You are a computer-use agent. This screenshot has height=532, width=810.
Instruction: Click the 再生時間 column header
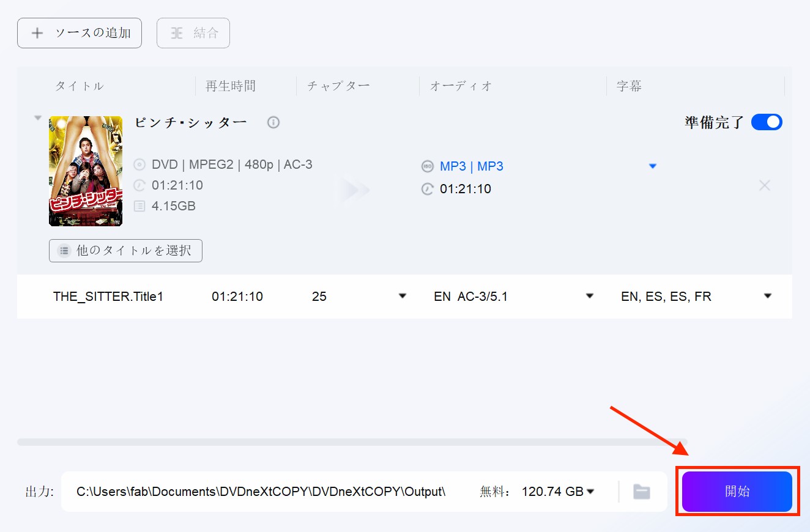point(231,86)
